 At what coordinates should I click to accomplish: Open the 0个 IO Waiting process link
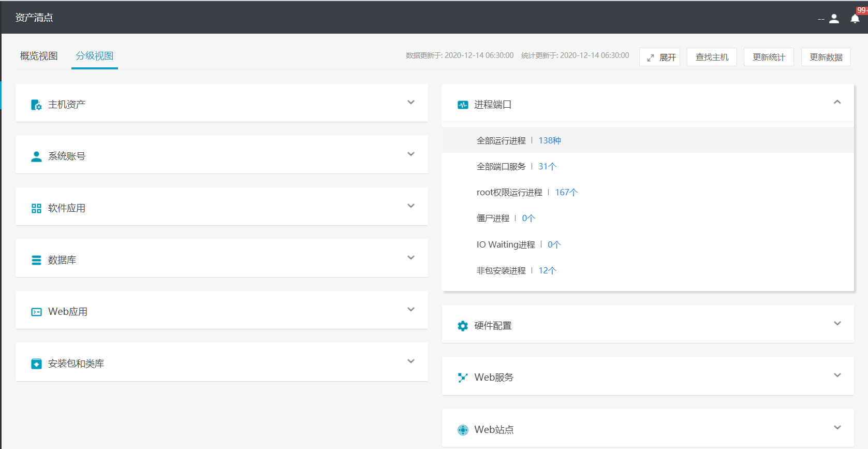554,244
